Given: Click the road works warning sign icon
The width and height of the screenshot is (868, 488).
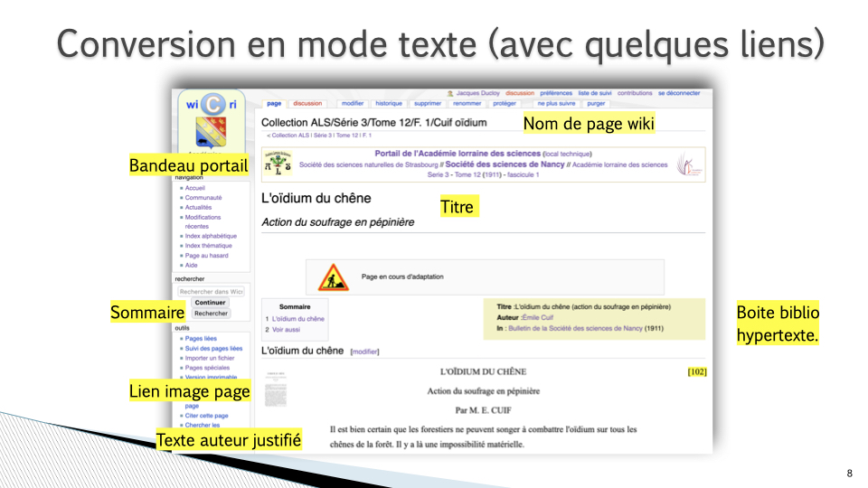Looking at the screenshot, I should (x=334, y=277).
